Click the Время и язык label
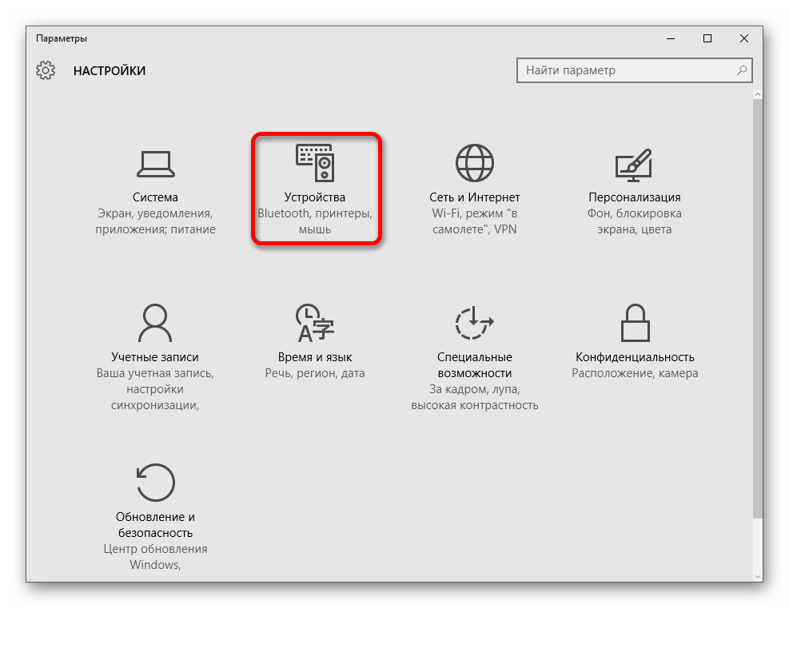The width and height of the screenshot is (789, 672). (x=315, y=357)
